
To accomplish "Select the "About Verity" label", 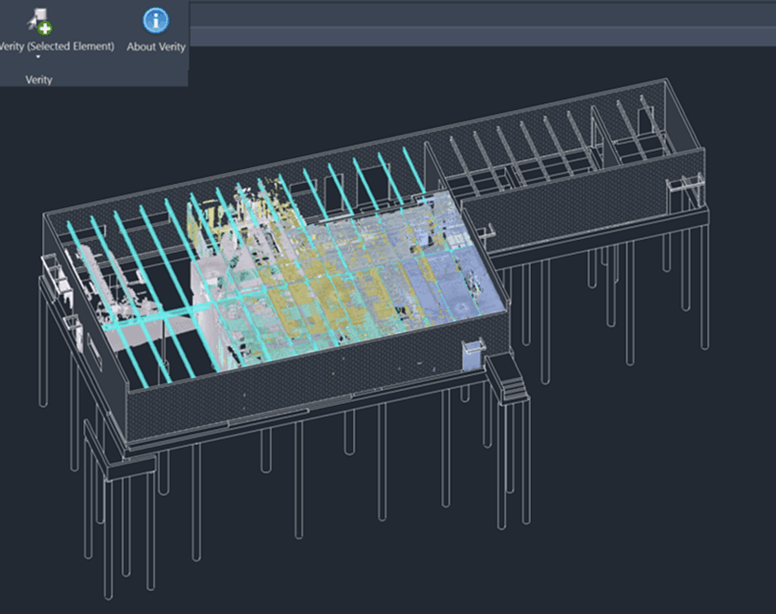I will (156, 47).
